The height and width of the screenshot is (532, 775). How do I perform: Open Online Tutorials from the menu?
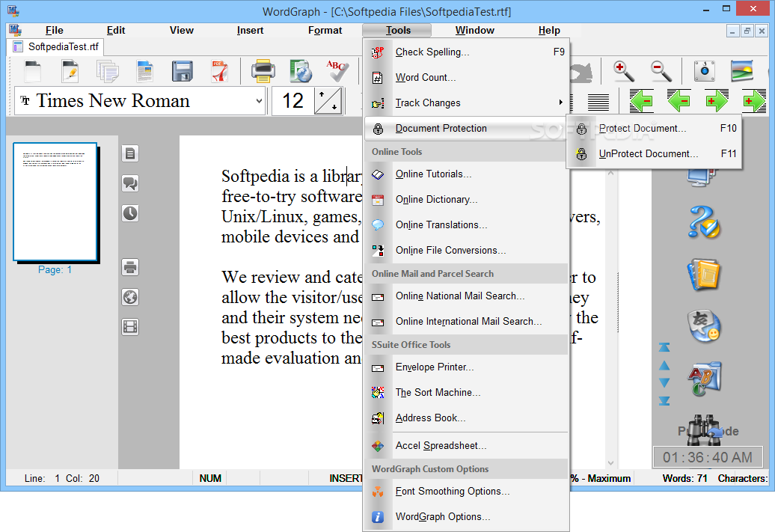click(466, 174)
